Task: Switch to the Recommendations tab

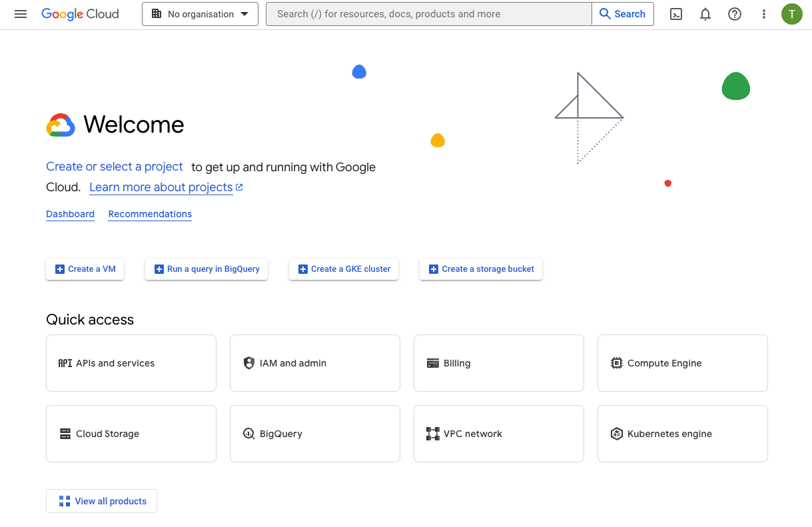Action: [x=150, y=214]
